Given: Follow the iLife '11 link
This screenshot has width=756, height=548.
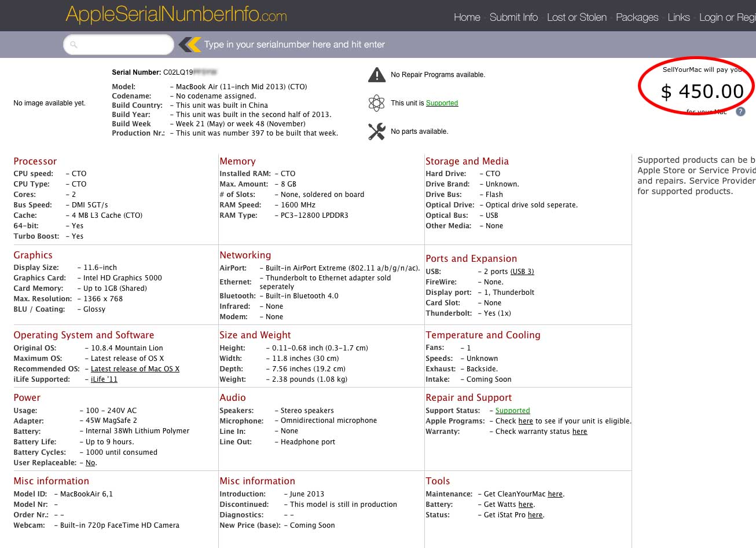Looking at the screenshot, I should (x=104, y=379).
